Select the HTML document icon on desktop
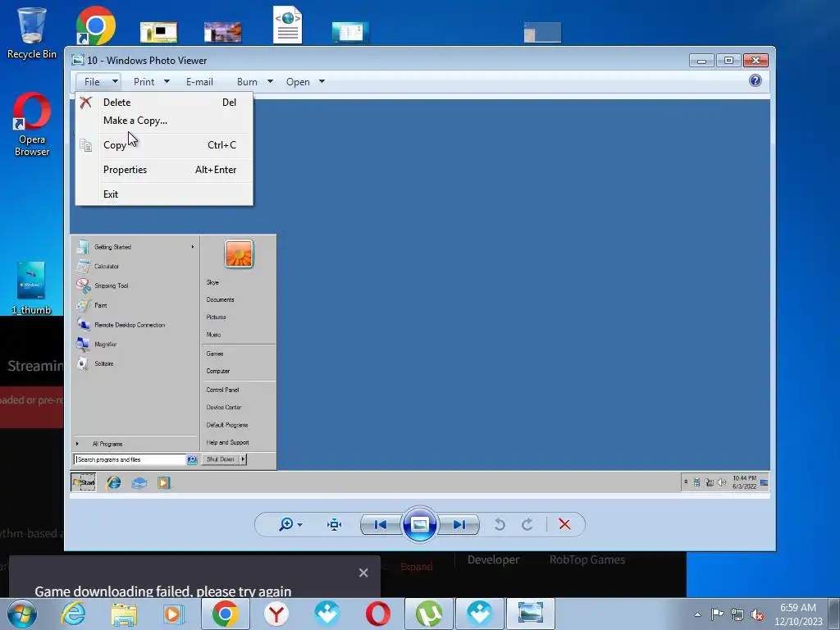 288,25
